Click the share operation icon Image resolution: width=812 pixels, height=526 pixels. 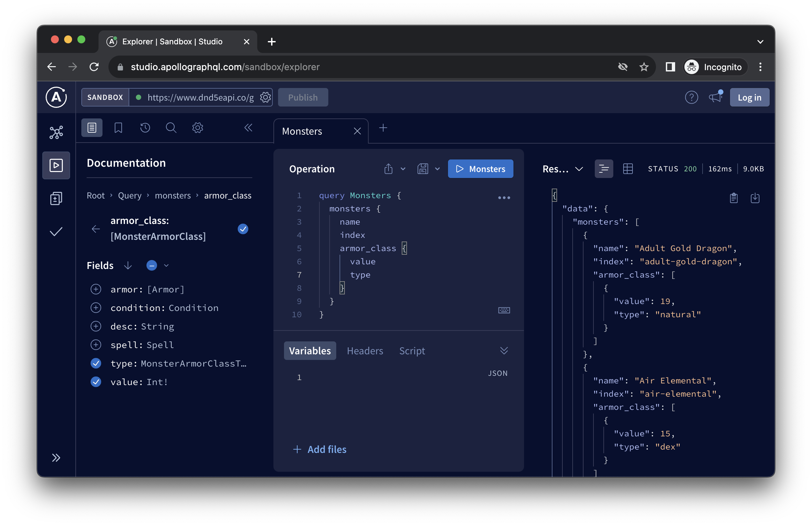click(388, 169)
